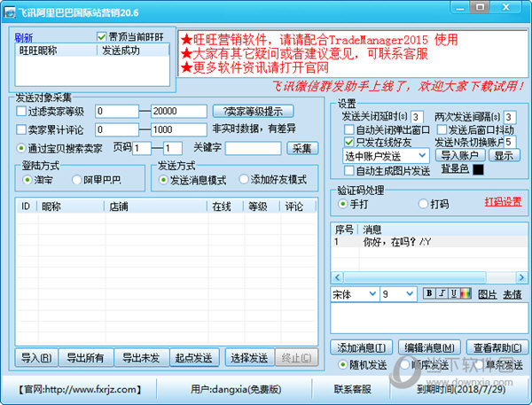
Task: Click the 编辑消息(M) button
Action: pyautogui.click(x=429, y=347)
